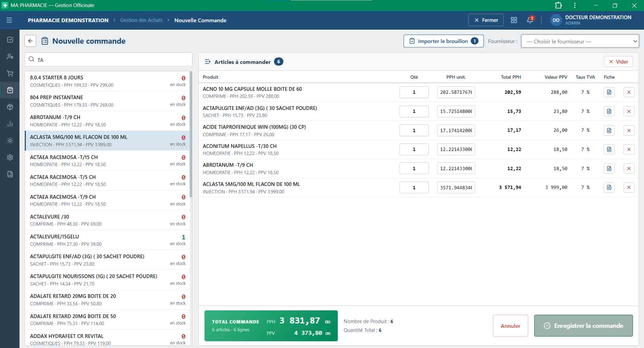Open the fiche icon for ACLASTA order row
The image size is (644, 348).
tap(609, 187)
